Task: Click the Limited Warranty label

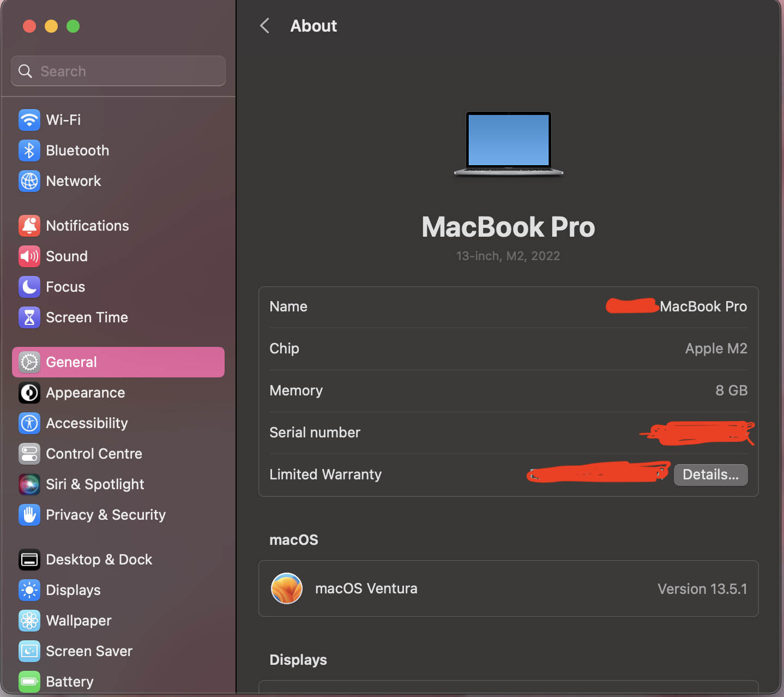Action: coord(325,474)
